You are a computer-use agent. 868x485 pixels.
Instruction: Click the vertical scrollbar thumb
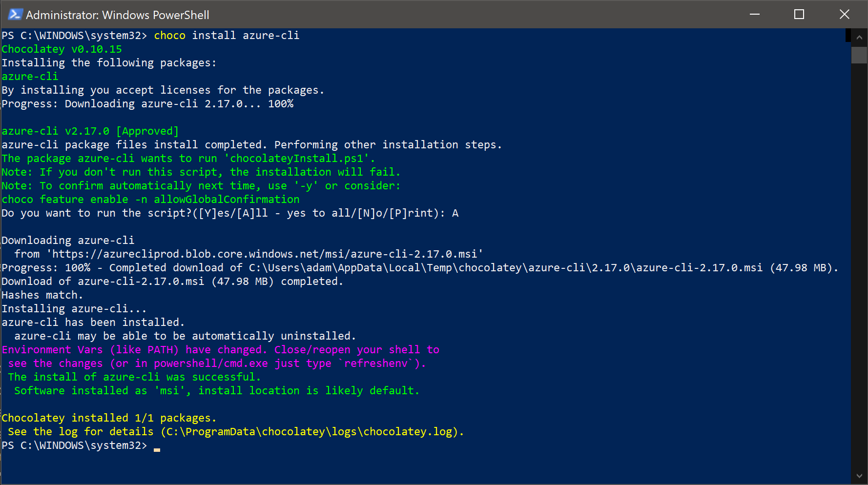859,55
